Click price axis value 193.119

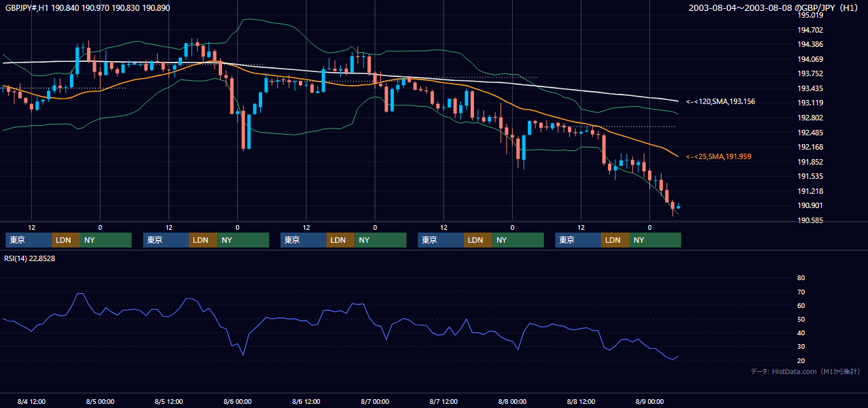point(810,103)
